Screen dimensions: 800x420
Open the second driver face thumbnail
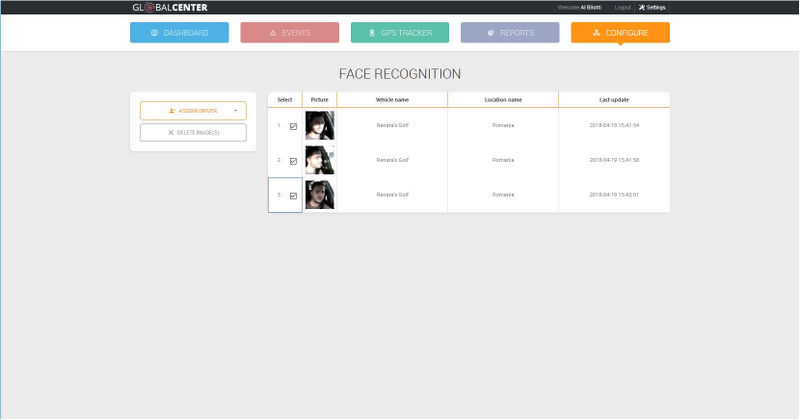[x=319, y=160]
